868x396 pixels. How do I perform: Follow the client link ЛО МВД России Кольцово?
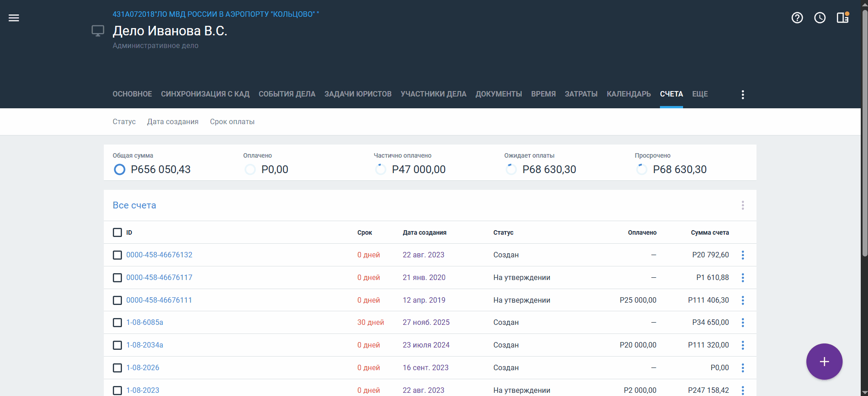click(216, 14)
